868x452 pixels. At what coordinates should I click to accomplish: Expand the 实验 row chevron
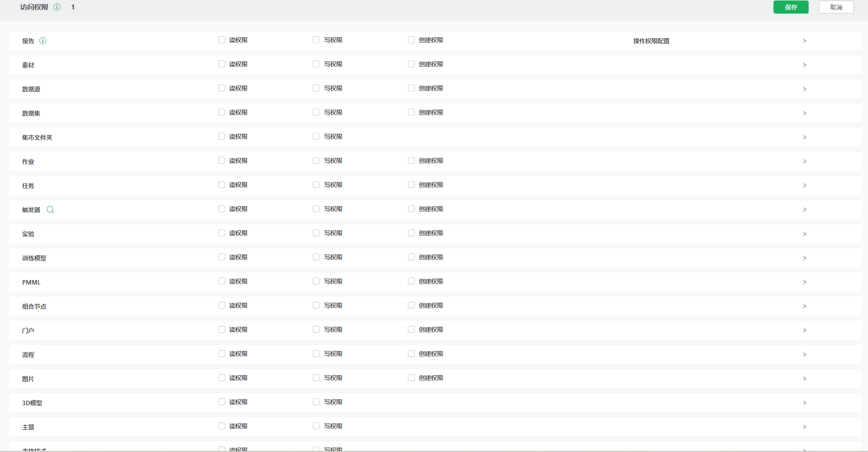[805, 234]
